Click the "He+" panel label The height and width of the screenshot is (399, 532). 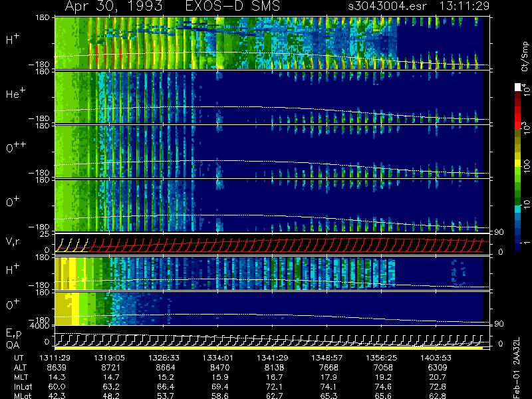pyautogui.click(x=15, y=93)
